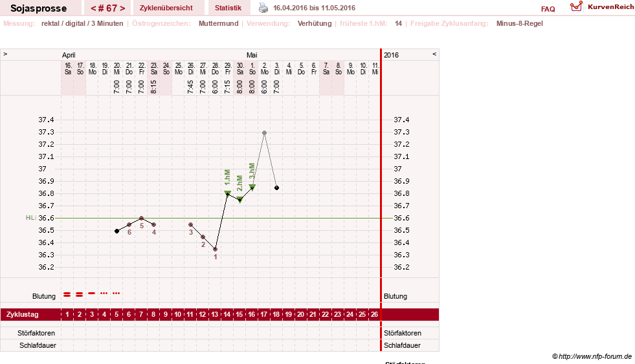
Task: Select the temperature point labeled 2
Action: [x=203, y=237]
